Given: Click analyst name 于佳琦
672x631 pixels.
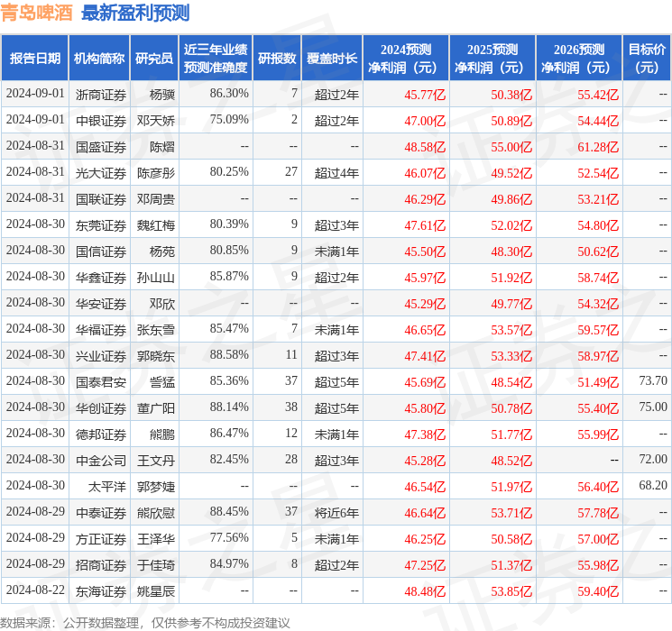Looking at the screenshot, I should tap(155, 565).
